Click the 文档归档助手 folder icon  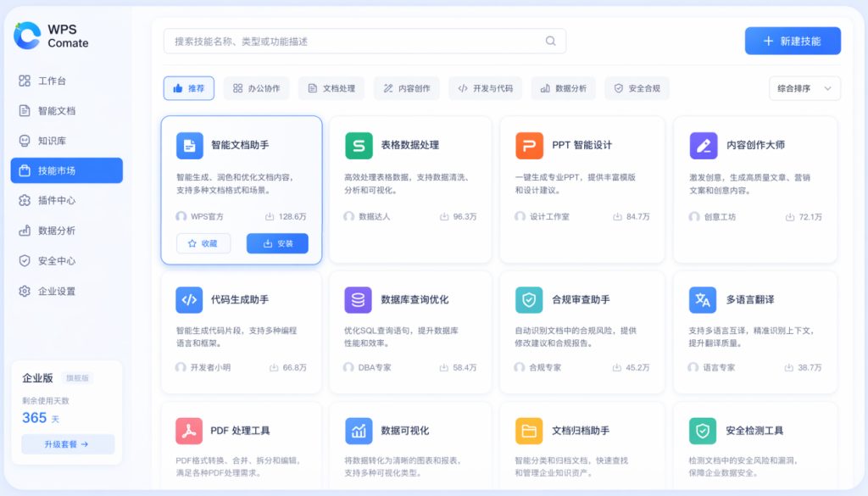(529, 431)
